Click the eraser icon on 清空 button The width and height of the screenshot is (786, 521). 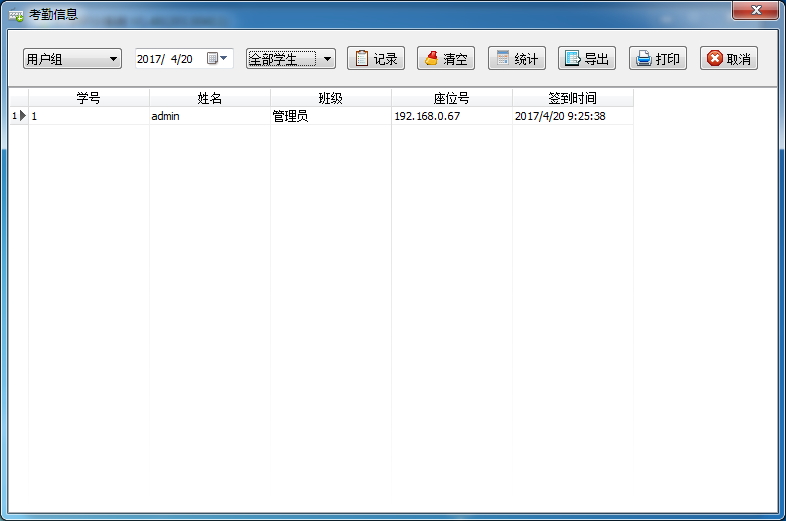click(432, 58)
